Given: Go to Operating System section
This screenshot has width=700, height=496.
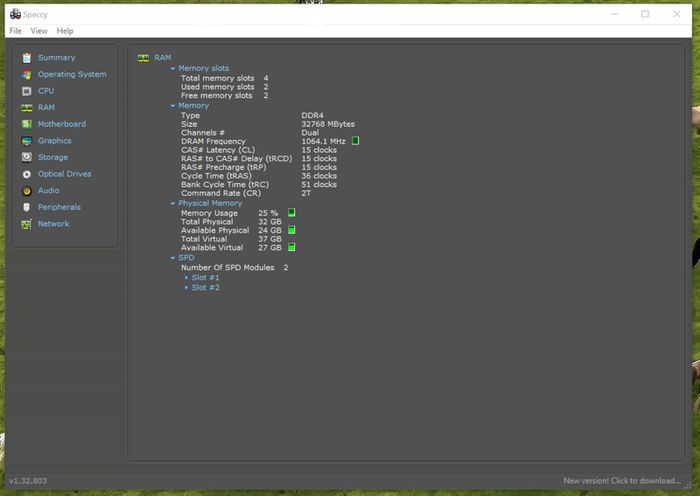Looking at the screenshot, I should click(x=72, y=74).
